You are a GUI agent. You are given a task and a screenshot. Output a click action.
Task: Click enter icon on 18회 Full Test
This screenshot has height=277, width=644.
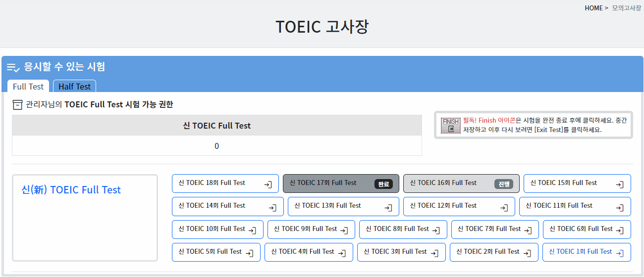coord(268,185)
